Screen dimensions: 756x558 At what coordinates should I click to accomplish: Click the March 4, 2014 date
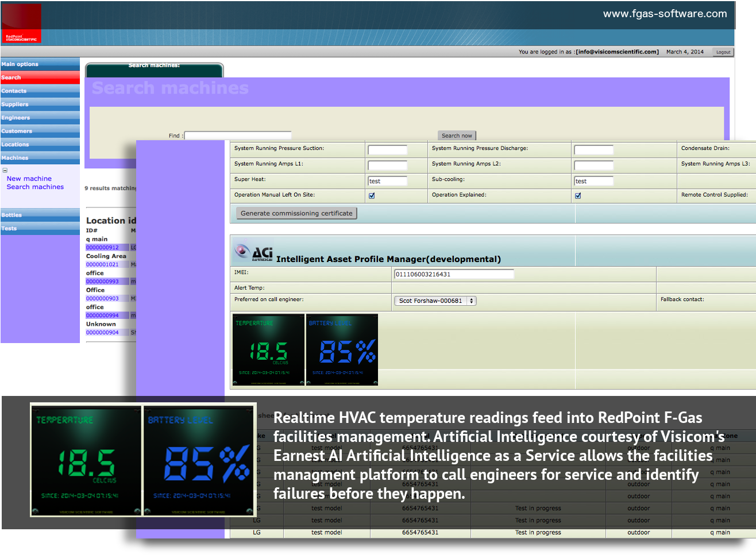(685, 52)
